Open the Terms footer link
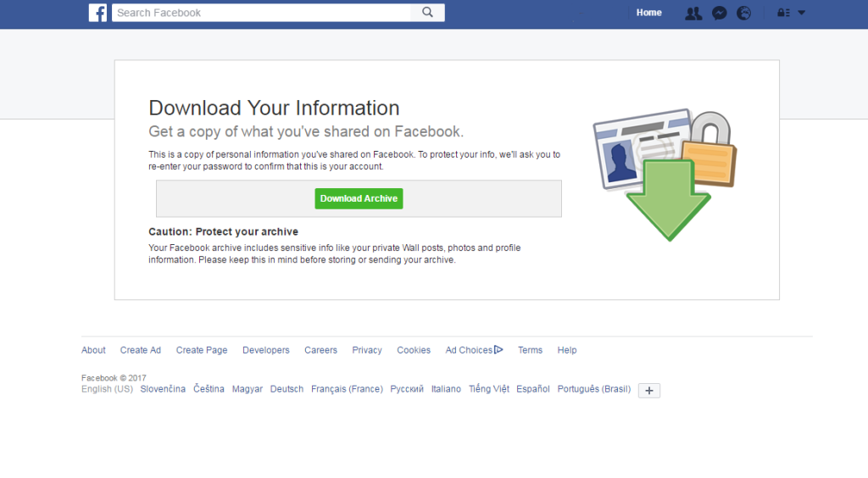 [531, 350]
